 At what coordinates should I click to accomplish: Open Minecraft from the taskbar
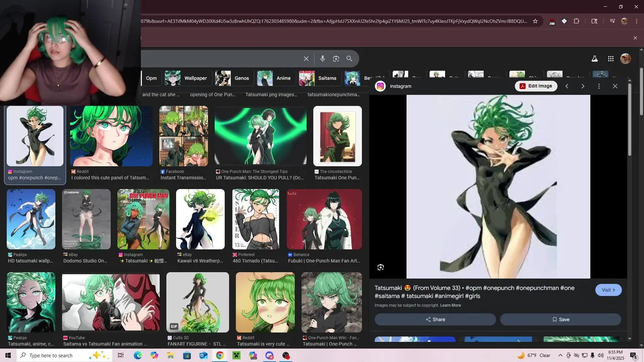tap(236, 355)
